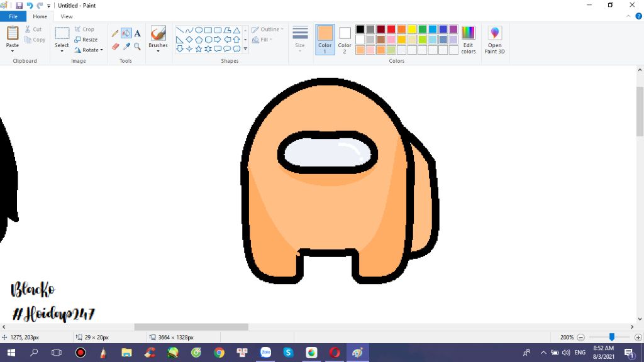Open the Paint help question mark icon
Image resolution: width=644 pixels, height=362 pixels.
639,16
